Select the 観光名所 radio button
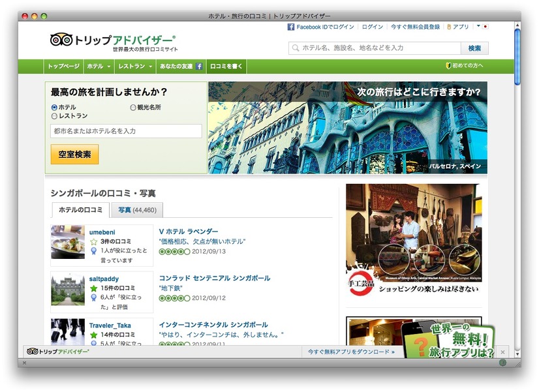539x392 pixels. click(x=133, y=108)
